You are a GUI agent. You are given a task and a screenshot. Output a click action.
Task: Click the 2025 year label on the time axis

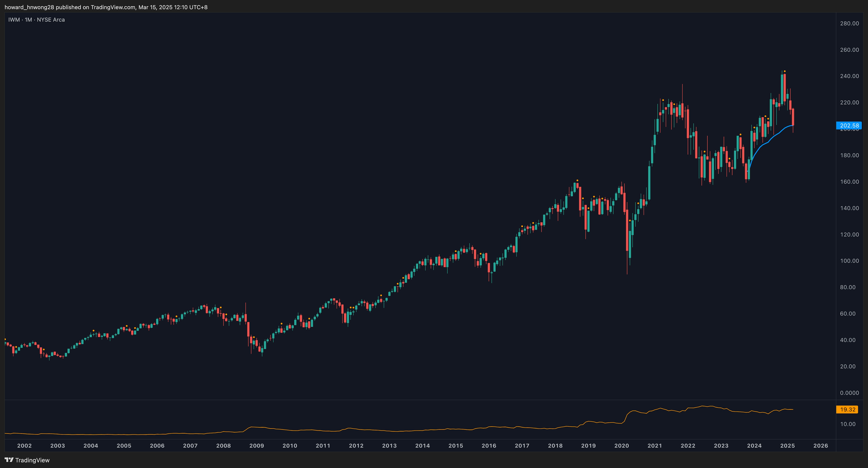[x=787, y=445]
